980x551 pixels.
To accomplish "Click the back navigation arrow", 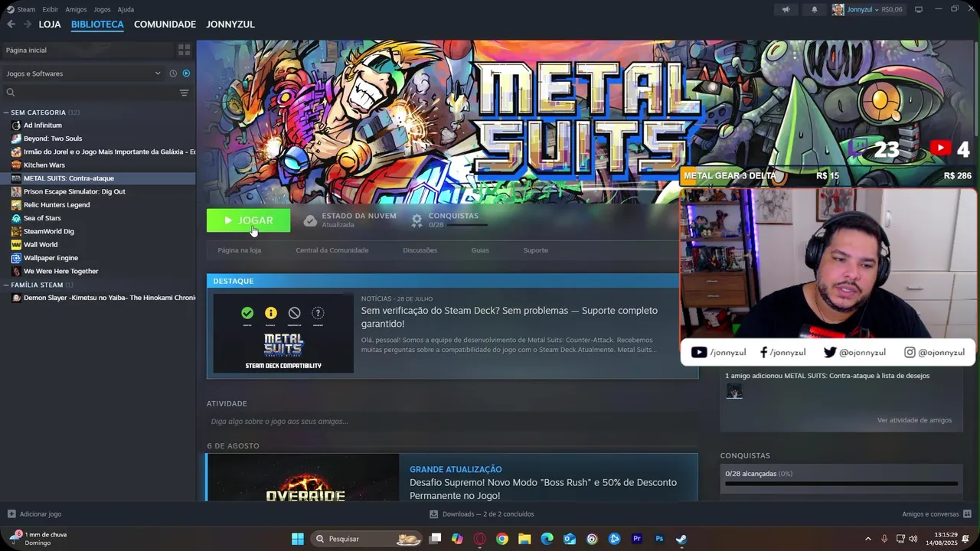I will tap(11, 24).
